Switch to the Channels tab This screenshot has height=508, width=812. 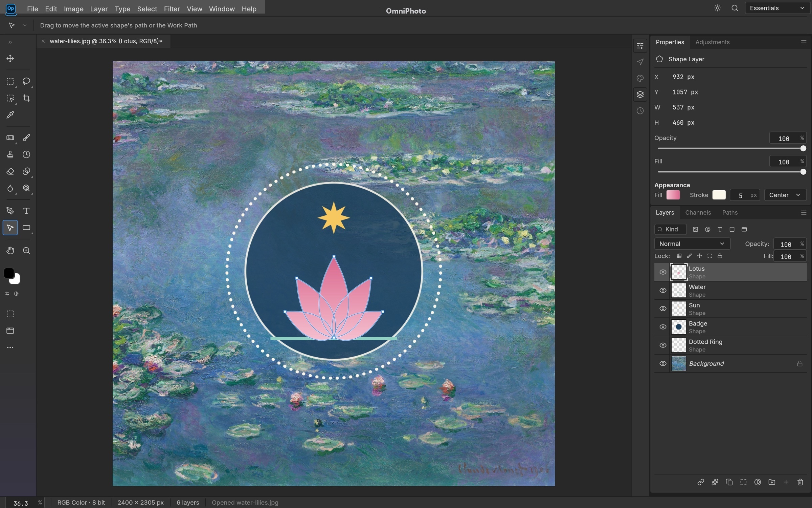point(698,213)
